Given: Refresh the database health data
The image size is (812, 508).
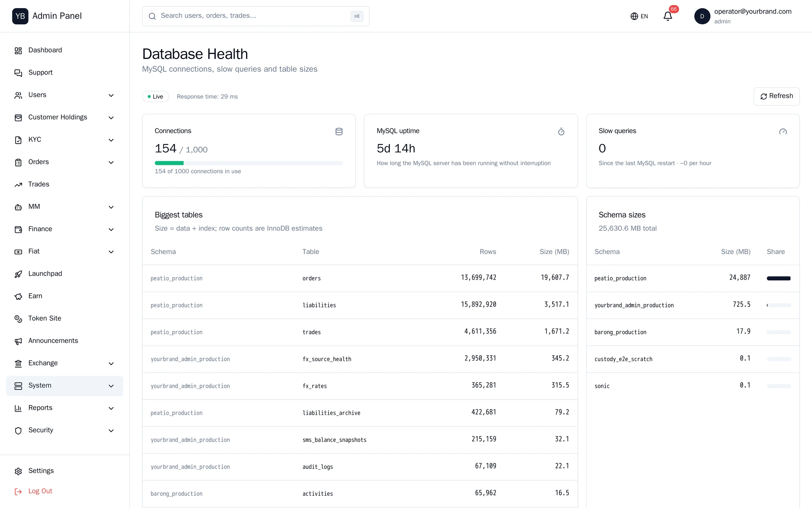Looking at the screenshot, I should point(776,96).
